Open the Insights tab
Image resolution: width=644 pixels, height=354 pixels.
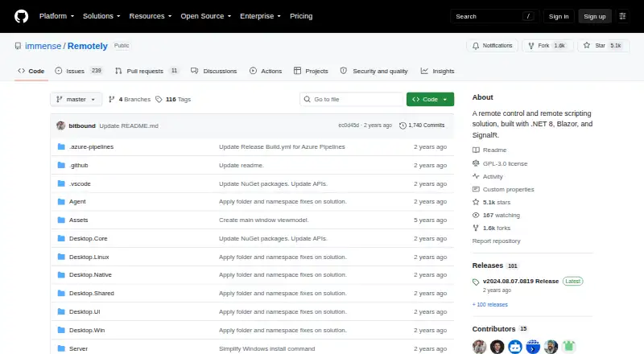pyautogui.click(x=437, y=71)
